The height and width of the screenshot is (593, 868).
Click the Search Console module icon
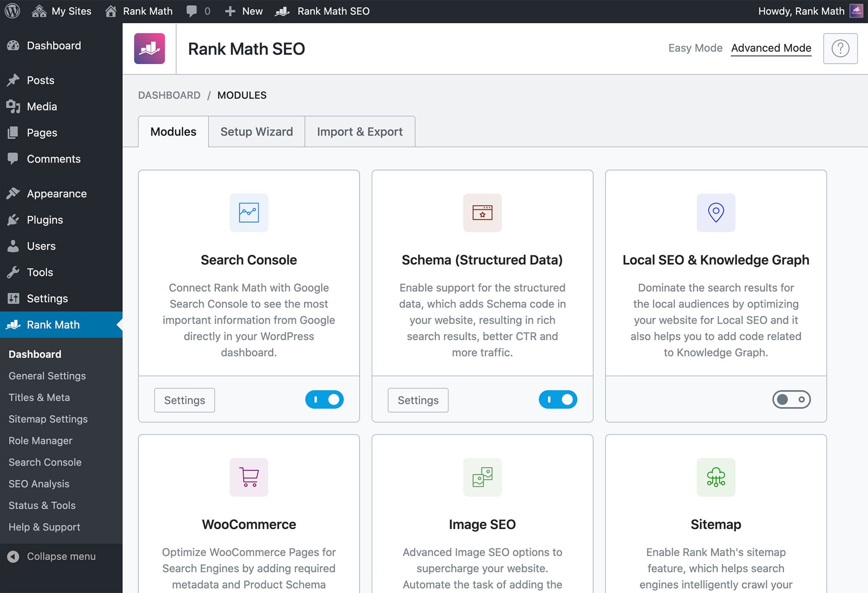pos(249,212)
